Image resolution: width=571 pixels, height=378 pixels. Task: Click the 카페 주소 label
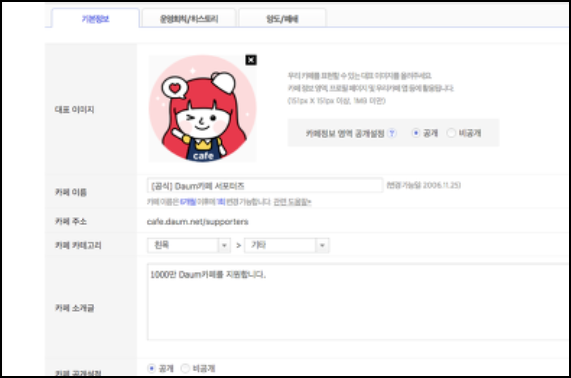point(71,221)
